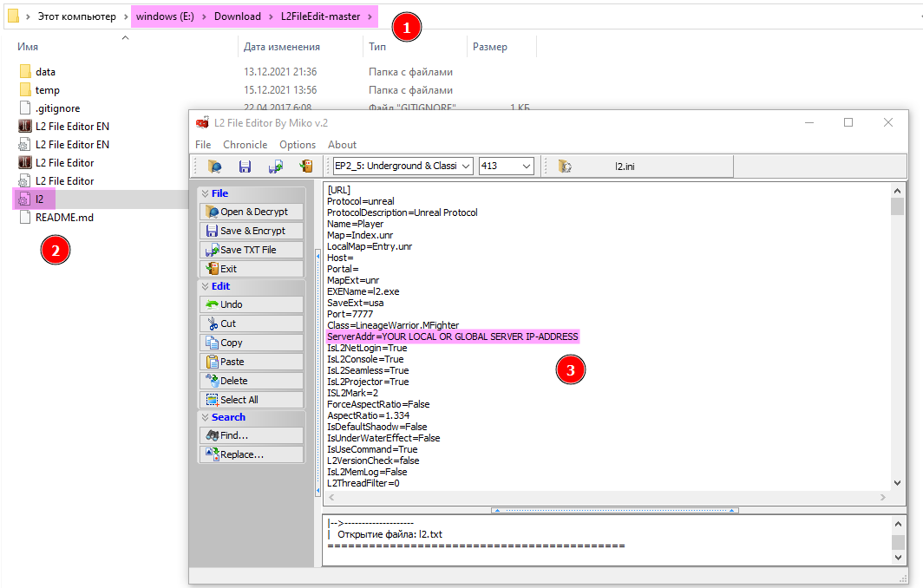The image size is (923, 588).
Task: Click the settings file icon beside l2.ini
Action: 565,167
